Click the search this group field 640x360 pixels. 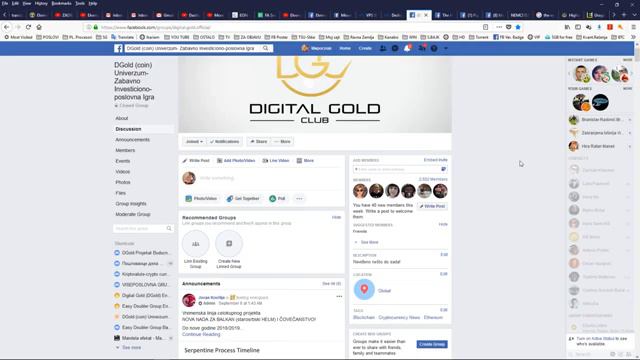(143, 229)
